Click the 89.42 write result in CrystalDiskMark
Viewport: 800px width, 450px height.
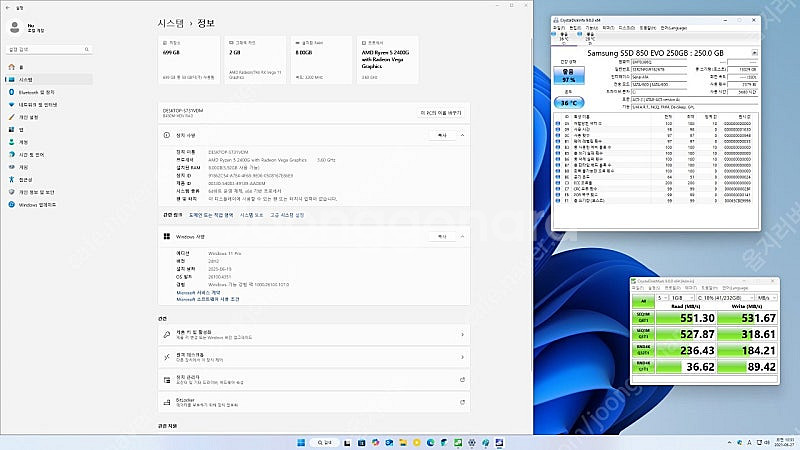pyautogui.click(x=747, y=367)
